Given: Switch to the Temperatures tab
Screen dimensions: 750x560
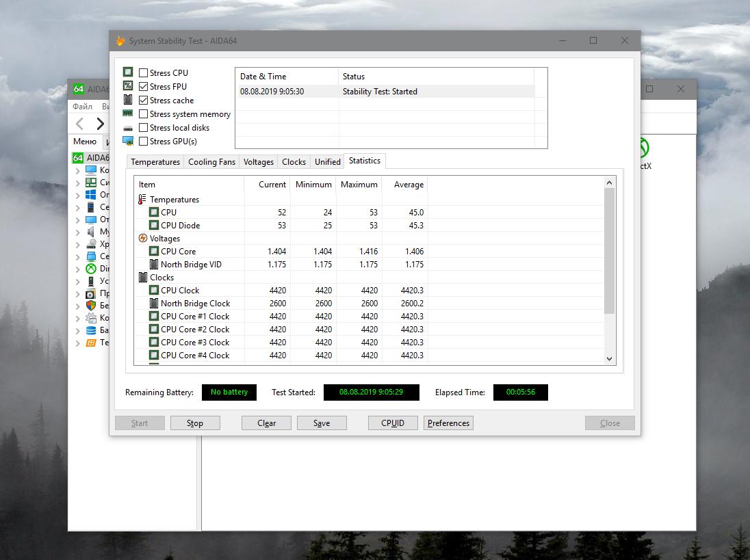Looking at the screenshot, I should pos(155,162).
